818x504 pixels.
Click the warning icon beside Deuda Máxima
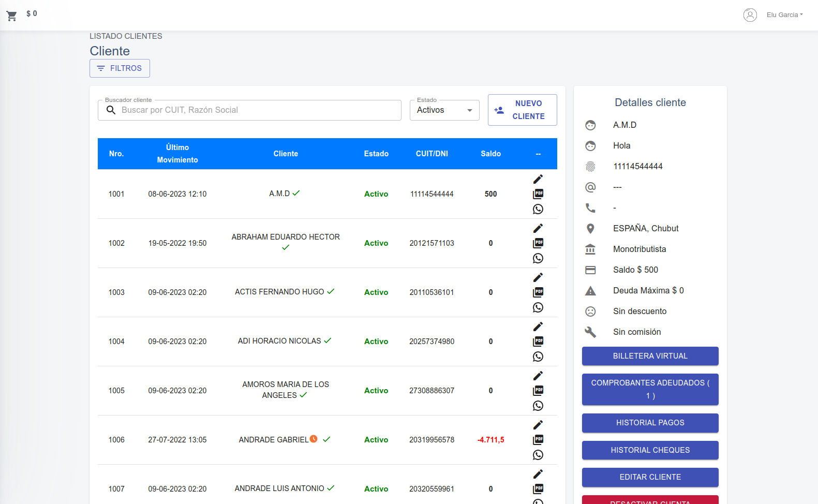pyautogui.click(x=590, y=291)
